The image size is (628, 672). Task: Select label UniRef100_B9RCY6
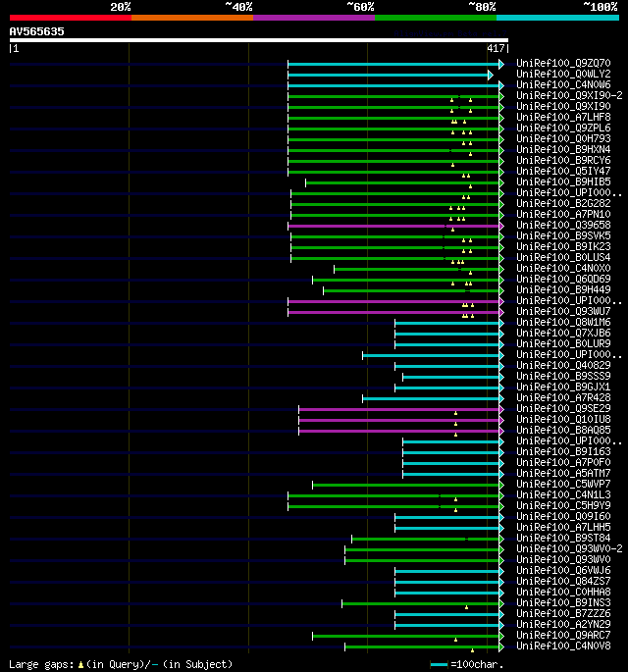tap(563, 160)
